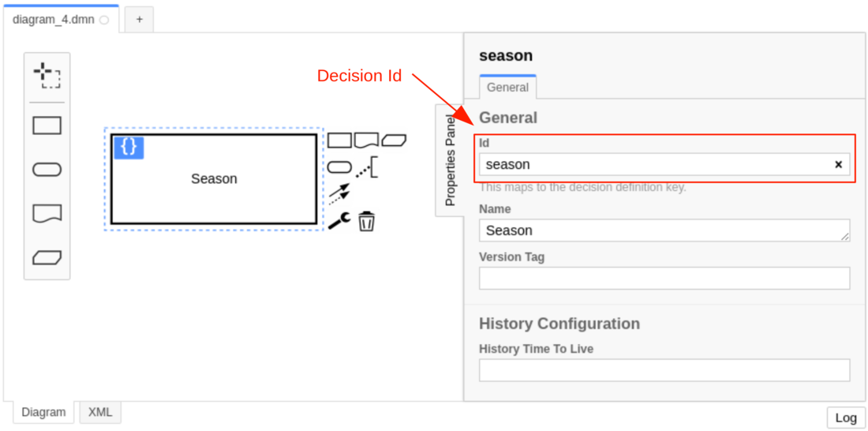Add a text annotation to Season

[367, 167]
